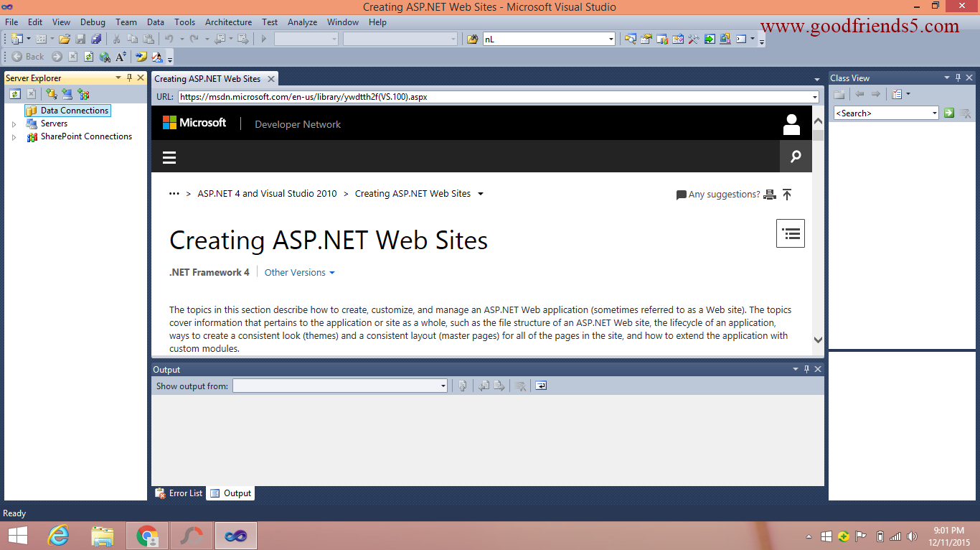Select the Connect to Database icon in Server Explorer
980x550 pixels.
(x=50, y=93)
